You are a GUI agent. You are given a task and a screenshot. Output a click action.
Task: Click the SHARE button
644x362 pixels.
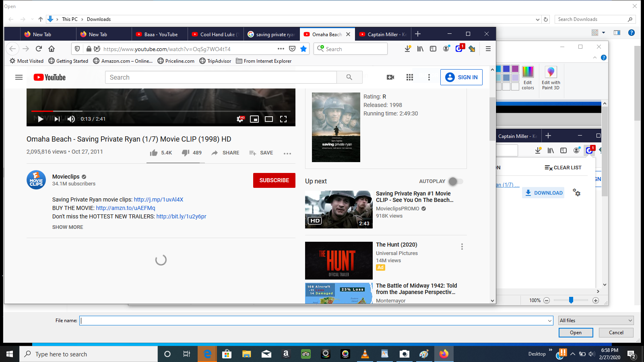click(225, 153)
